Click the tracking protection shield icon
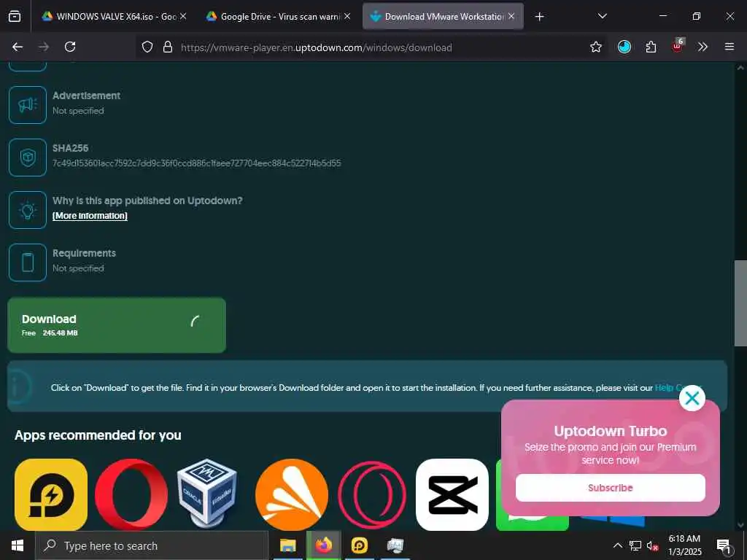The height and width of the screenshot is (560, 747). pyautogui.click(x=147, y=47)
